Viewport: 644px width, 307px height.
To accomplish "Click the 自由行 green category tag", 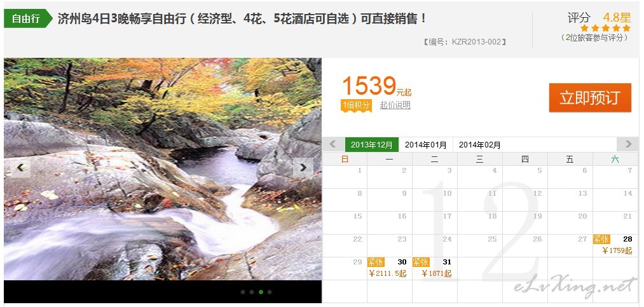I will click(x=29, y=18).
